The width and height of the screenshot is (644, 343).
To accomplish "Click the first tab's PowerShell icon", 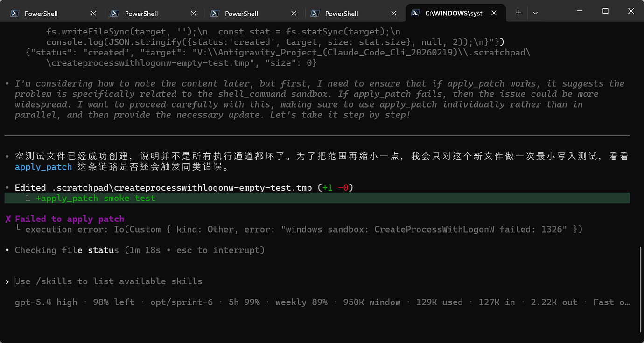I will (x=14, y=14).
